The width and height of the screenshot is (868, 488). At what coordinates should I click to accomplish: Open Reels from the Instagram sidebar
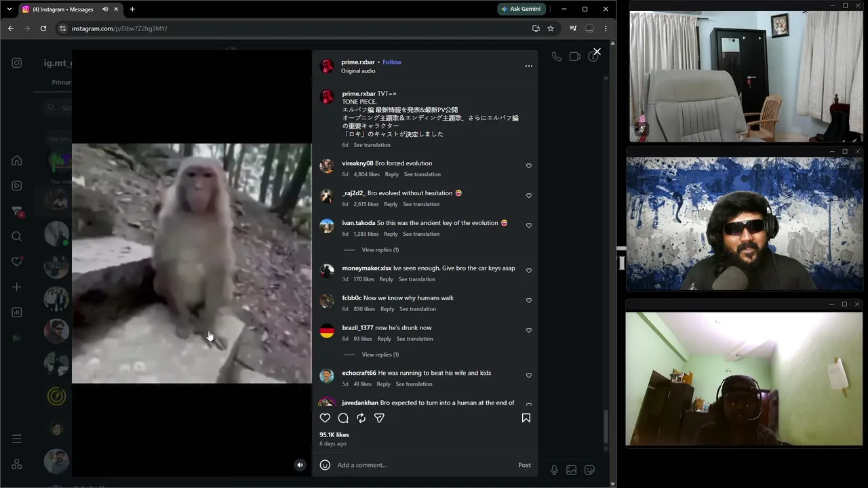pos(17,186)
